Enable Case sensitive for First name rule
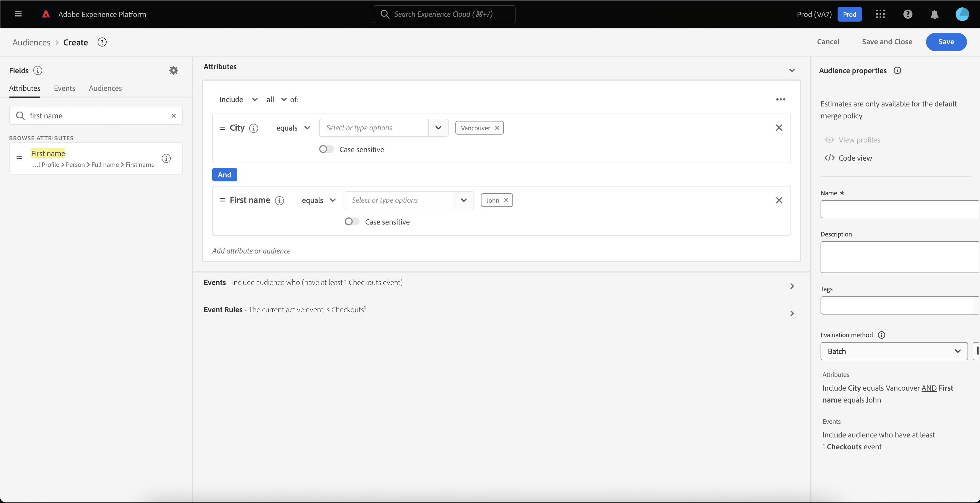Screen dimensions: 980x503 point(352,221)
